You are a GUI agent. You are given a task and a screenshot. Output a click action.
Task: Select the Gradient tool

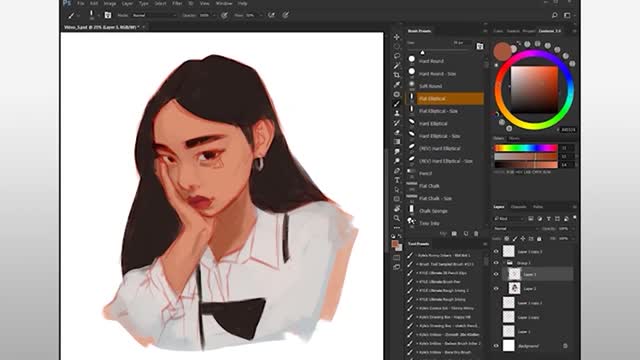pos(397,142)
